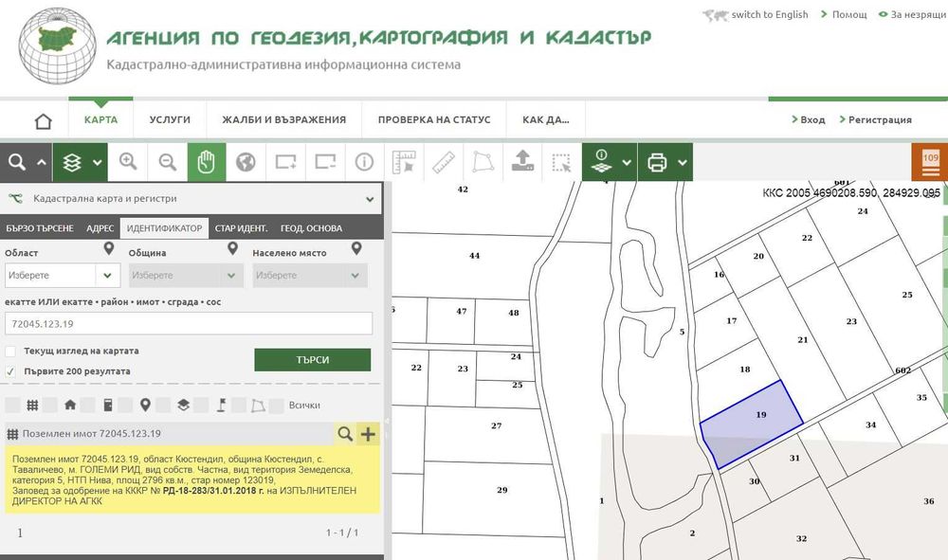Collapse search panel with up chevron
948x560 pixels.
point(41,162)
